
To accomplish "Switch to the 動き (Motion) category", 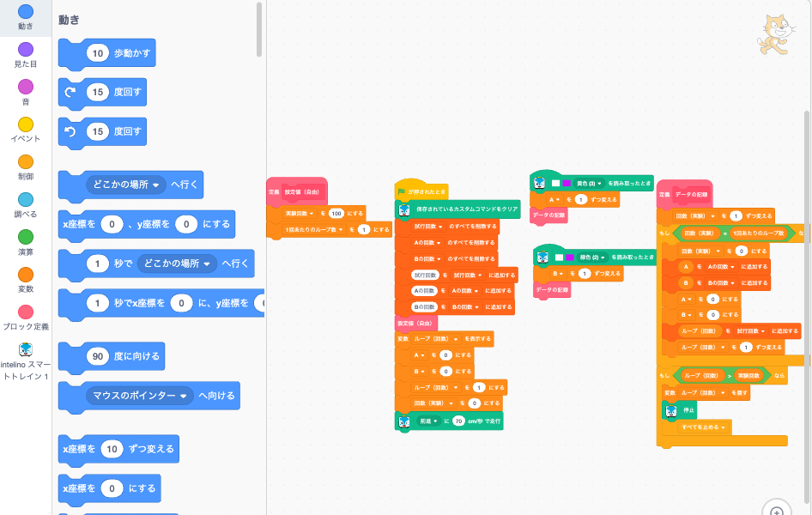I will (26, 18).
